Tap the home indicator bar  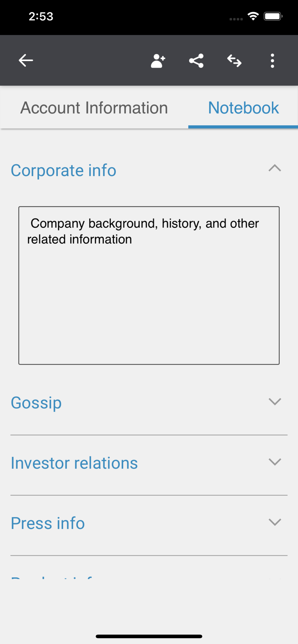[149, 636]
